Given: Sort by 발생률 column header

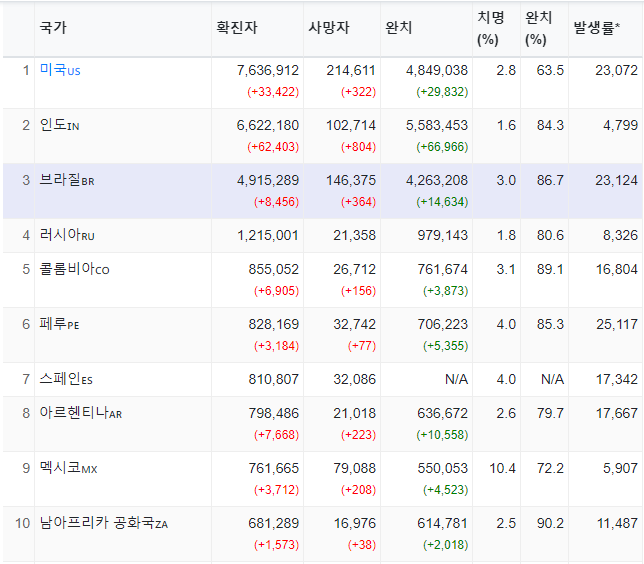Looking at the screenshot, I should point(596,28).
